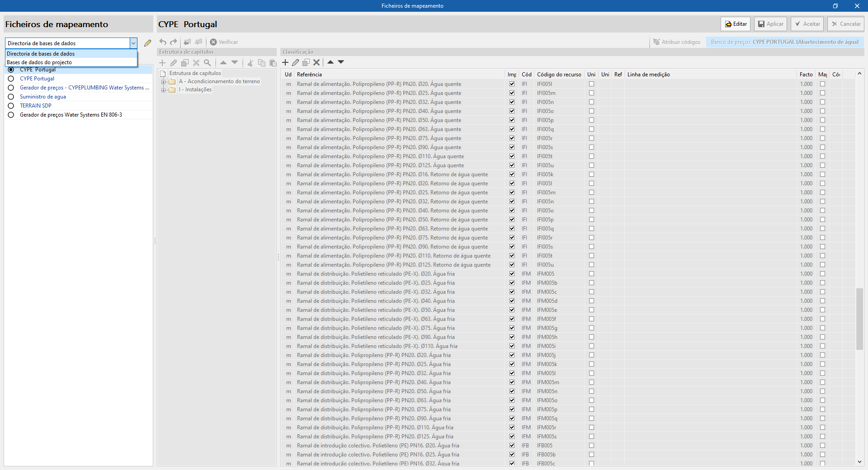
Task: Click the folder icon of A - Acondicionamento do terreno
Action: click(172, 82)
